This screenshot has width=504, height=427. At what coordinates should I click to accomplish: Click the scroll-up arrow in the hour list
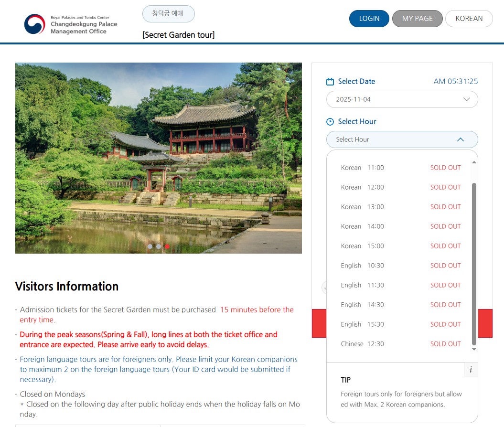(x=474, y=162)
